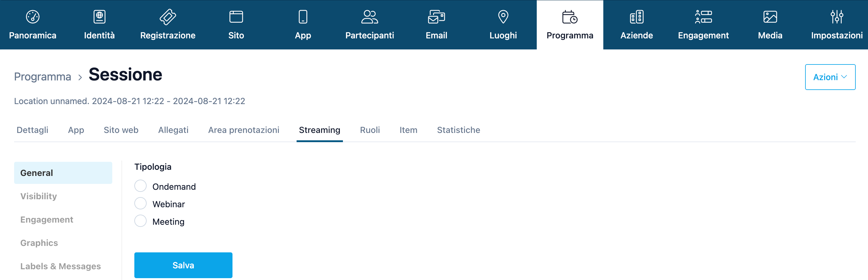Select the Streaming tab
This screenshot has width=868, height=280.
click(319, 130)
